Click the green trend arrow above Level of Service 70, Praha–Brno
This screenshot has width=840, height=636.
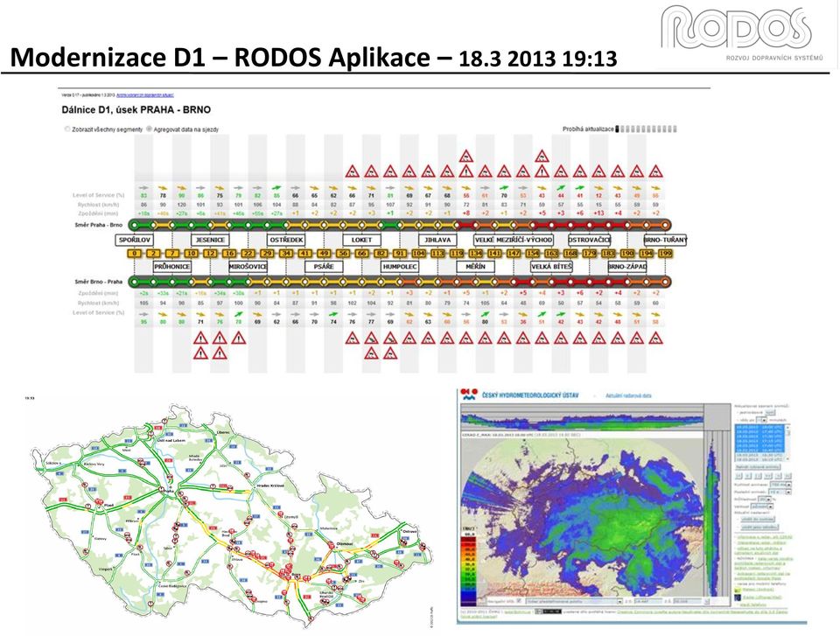point(504,187)
